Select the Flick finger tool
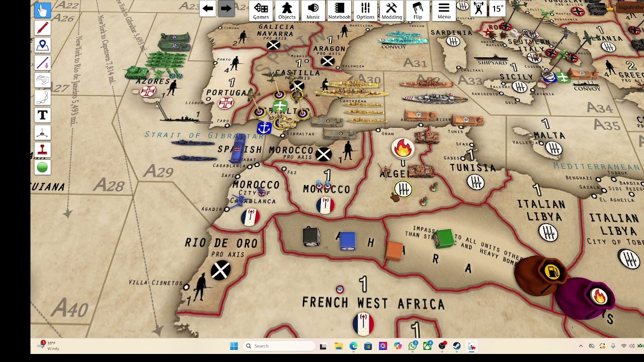Viewport: 644px width, 362px height. tap(42, 80)
